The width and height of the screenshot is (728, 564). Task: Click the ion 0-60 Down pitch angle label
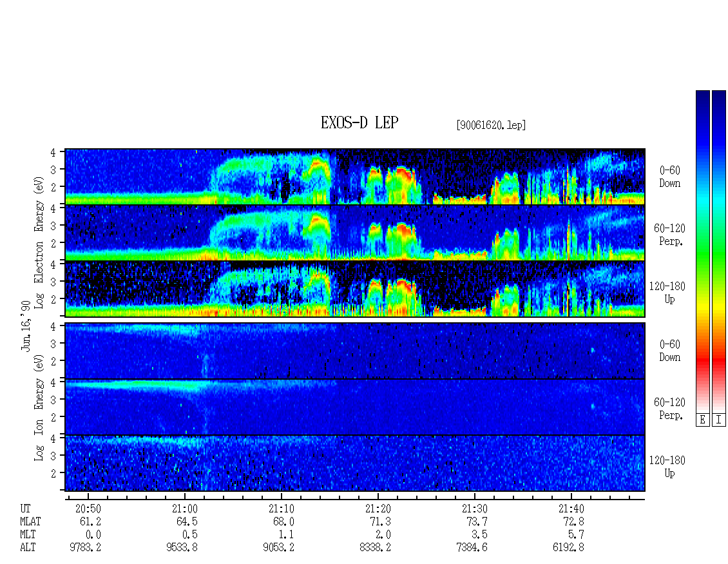(x=669, y=351)
